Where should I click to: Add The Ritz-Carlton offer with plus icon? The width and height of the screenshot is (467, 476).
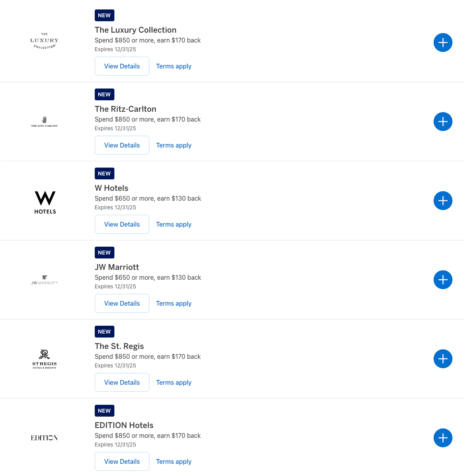point(443,122)
